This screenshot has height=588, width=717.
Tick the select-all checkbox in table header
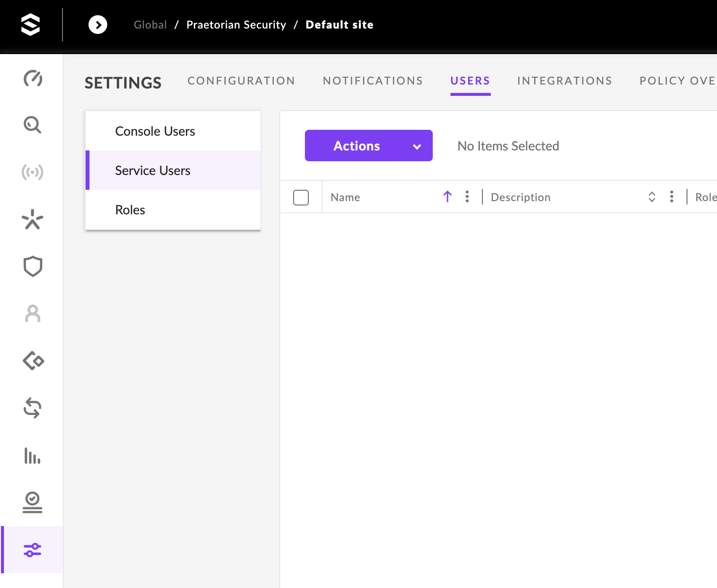pyautogui.click(x=301, y=198)
